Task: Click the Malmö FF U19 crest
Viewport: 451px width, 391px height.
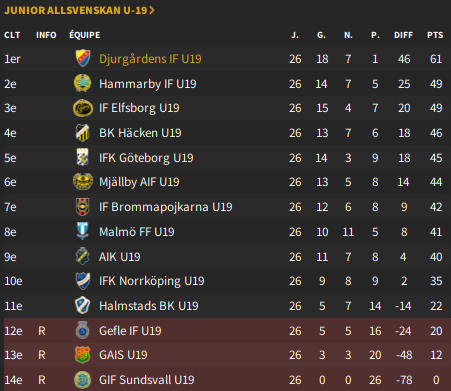Action: (x=83, y=231)
